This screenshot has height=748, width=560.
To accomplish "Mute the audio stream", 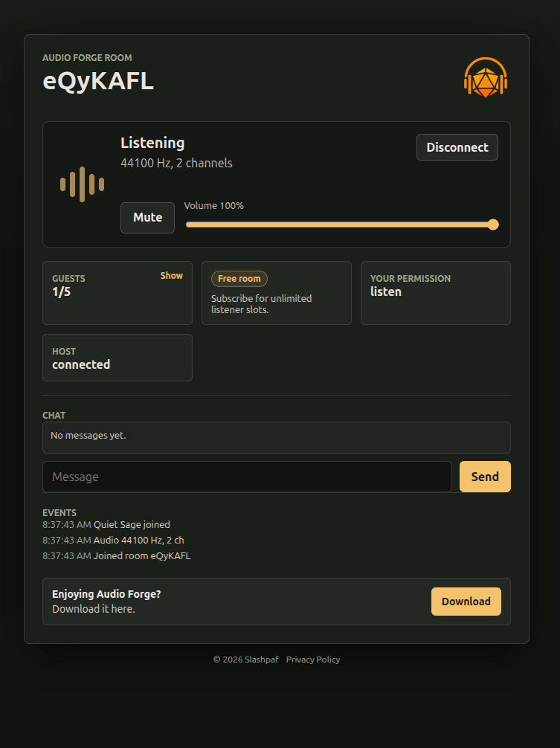I will (147, 218).
